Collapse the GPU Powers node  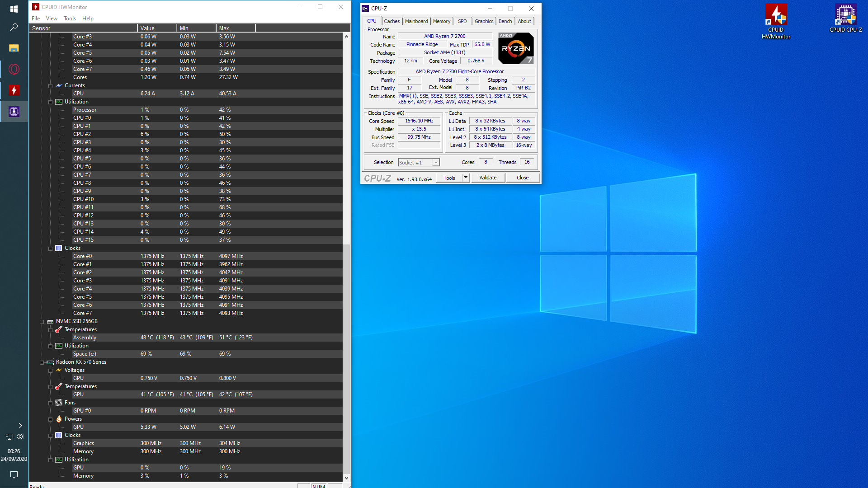[51, 419]
